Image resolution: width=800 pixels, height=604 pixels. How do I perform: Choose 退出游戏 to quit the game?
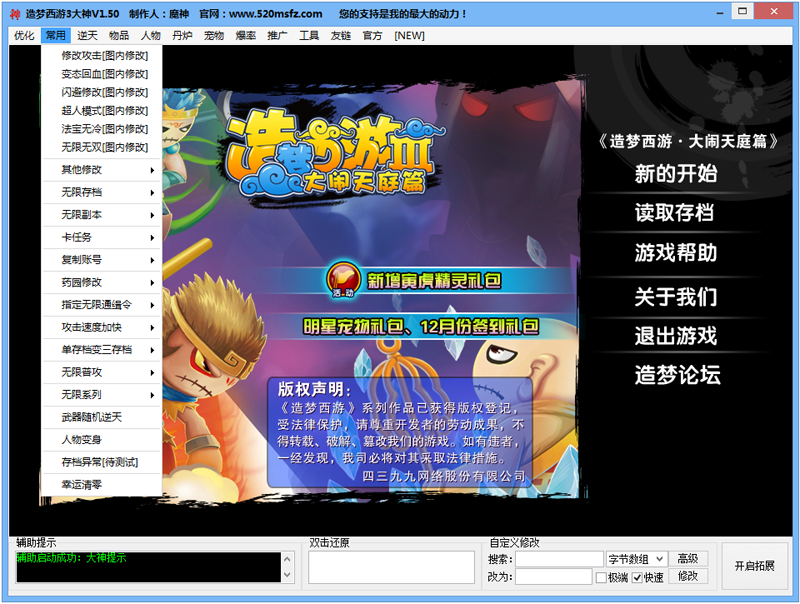point(676,336)
